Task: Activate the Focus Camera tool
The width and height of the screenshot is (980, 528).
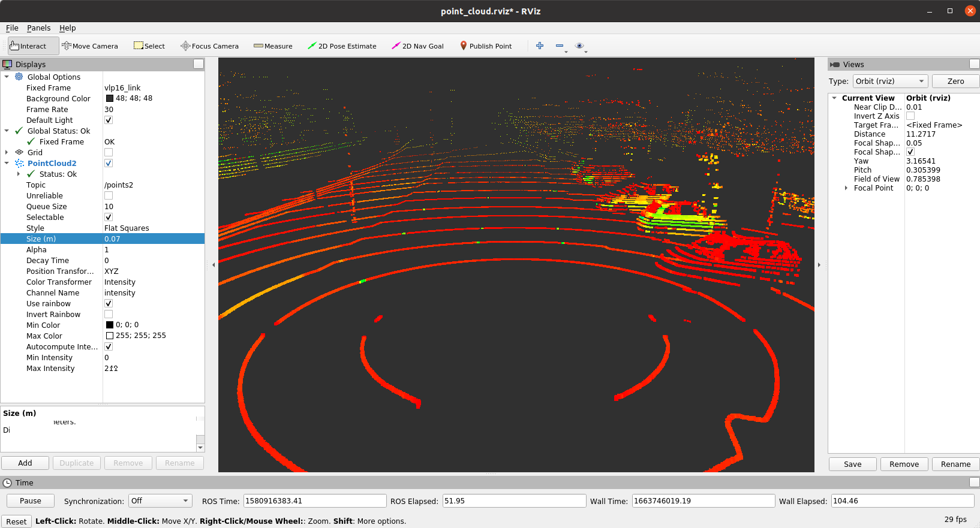Action: point(209,46)
